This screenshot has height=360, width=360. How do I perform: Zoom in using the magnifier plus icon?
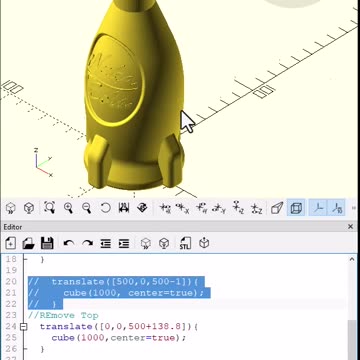tap(68, 208)
